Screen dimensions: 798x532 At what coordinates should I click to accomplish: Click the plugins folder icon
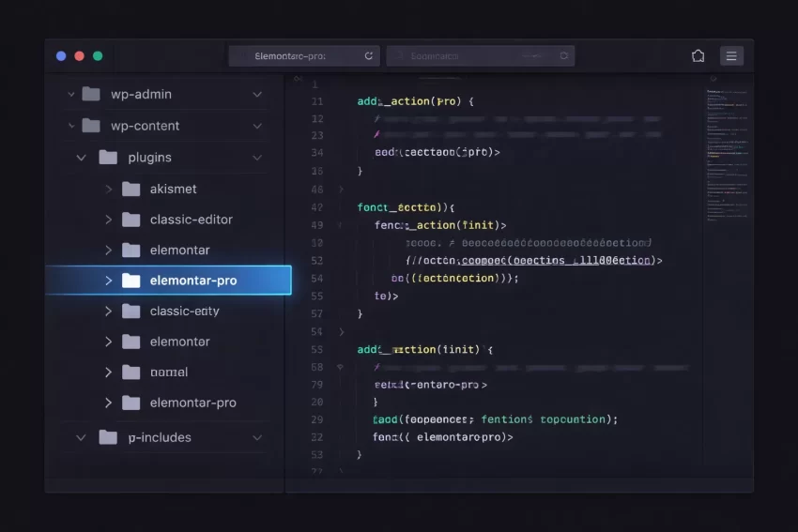point(108,157)
